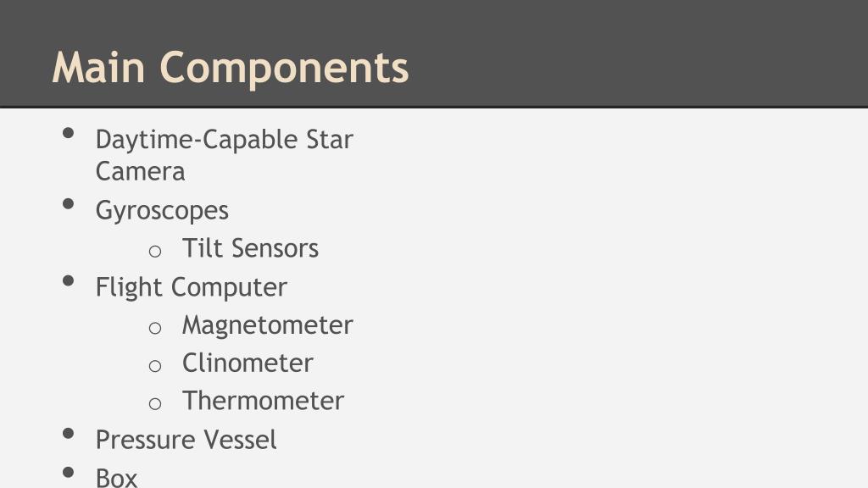Select the Flight Computer bullet item
The height and width of the screenshot is (488, 868).
click(x=191, y=288)
